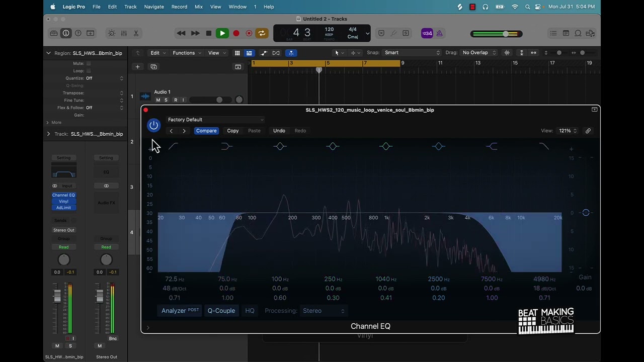The image size is (644, 362).
Task: Select next preset right arrow
Action: (184, 131)
